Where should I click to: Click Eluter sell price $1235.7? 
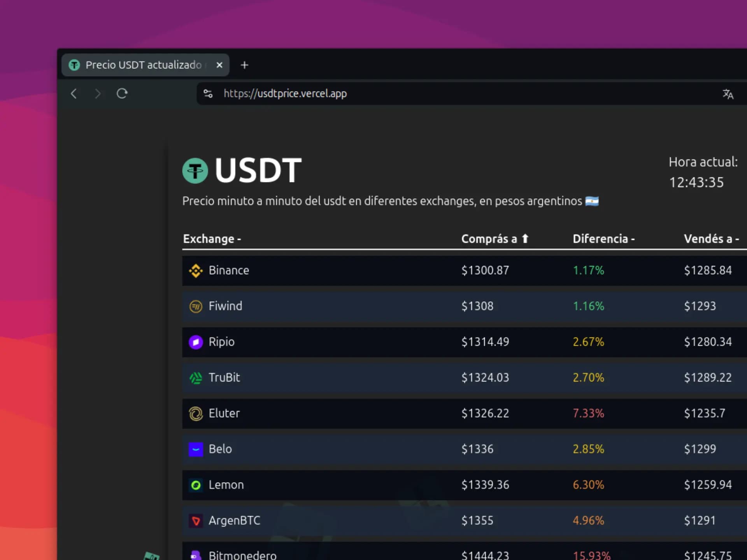tap(705, 413)
